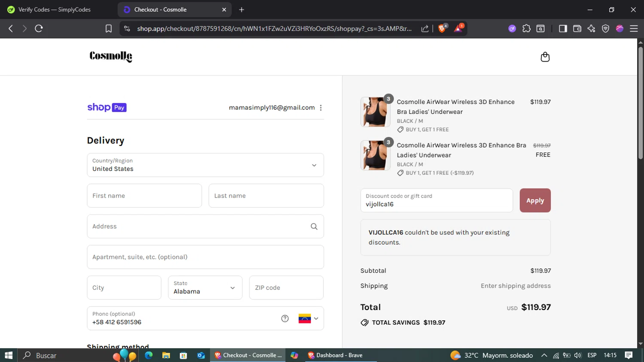Viewport: 644px width, 362px height.
Task: Go forward to the next page
Action: [x=24, y=28]
